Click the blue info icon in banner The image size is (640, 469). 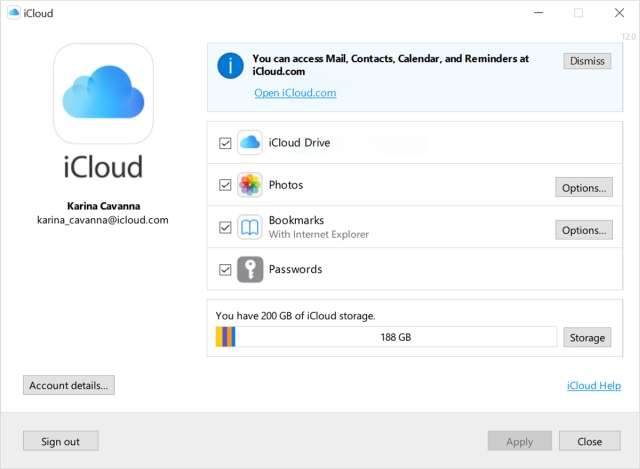coord(230,66)
